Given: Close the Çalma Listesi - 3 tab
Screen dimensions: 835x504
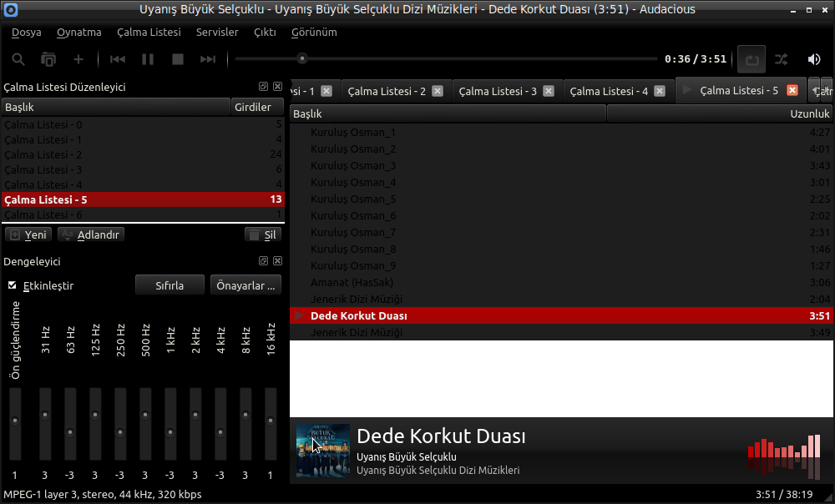Looking at the screenshot, I should pyautogui.click(x=548, y=91).
